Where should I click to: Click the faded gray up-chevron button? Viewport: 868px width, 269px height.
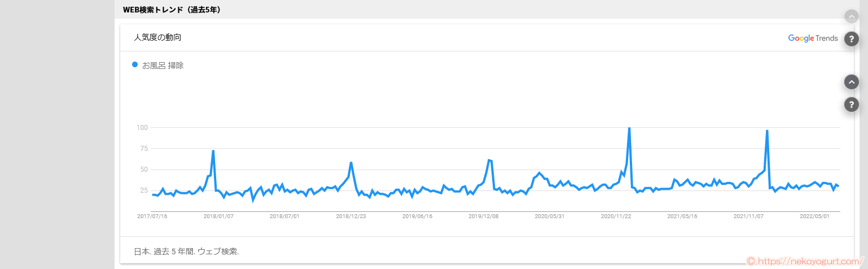(851, 16)
